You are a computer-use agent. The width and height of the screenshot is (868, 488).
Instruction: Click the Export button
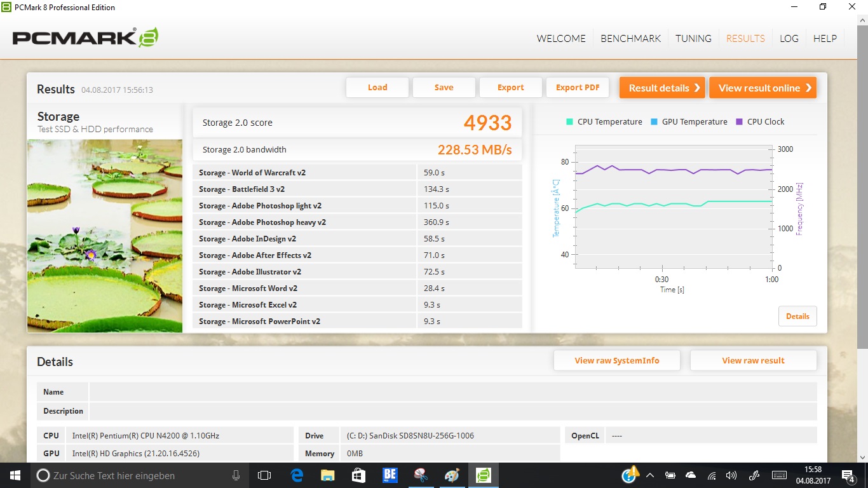point(511,88)
